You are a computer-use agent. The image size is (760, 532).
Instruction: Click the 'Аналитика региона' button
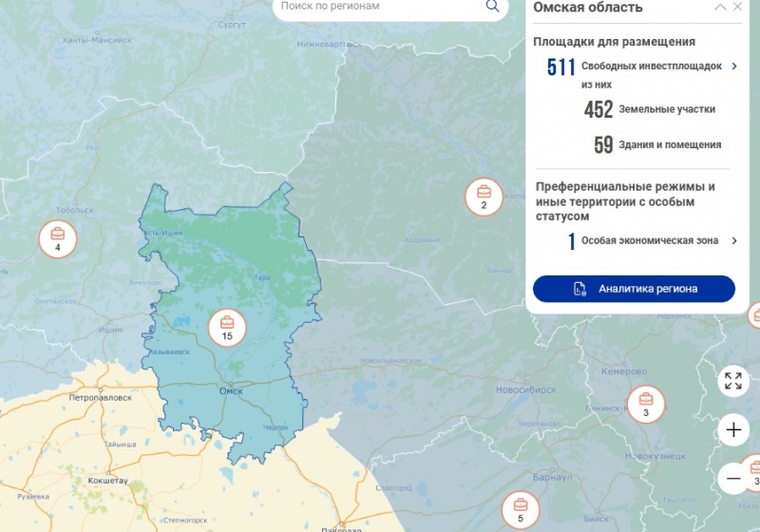634,289
